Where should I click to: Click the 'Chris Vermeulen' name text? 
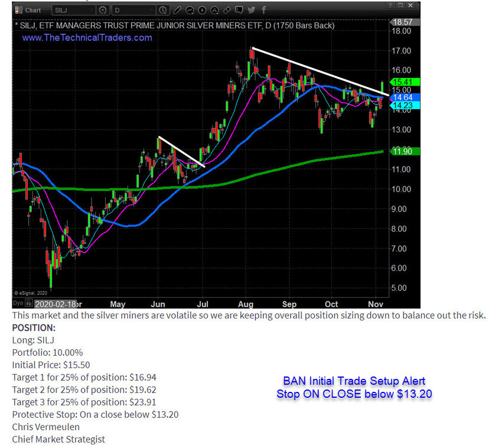(x=46, y=427)
